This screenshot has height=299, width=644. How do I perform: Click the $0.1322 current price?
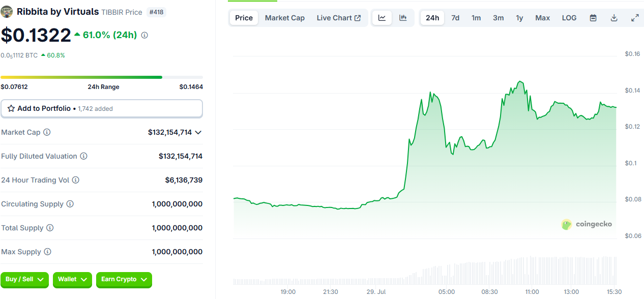36,35
